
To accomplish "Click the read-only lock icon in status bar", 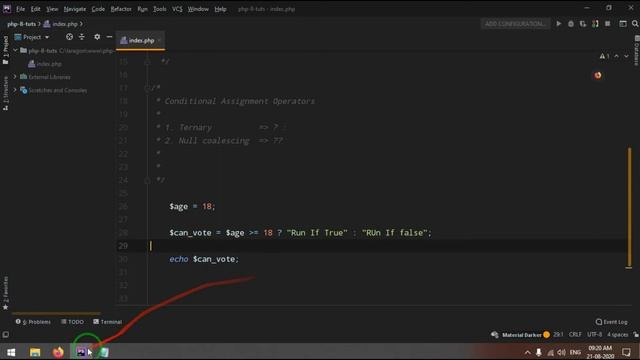I will pyautogui.click(x=636, y=334).
